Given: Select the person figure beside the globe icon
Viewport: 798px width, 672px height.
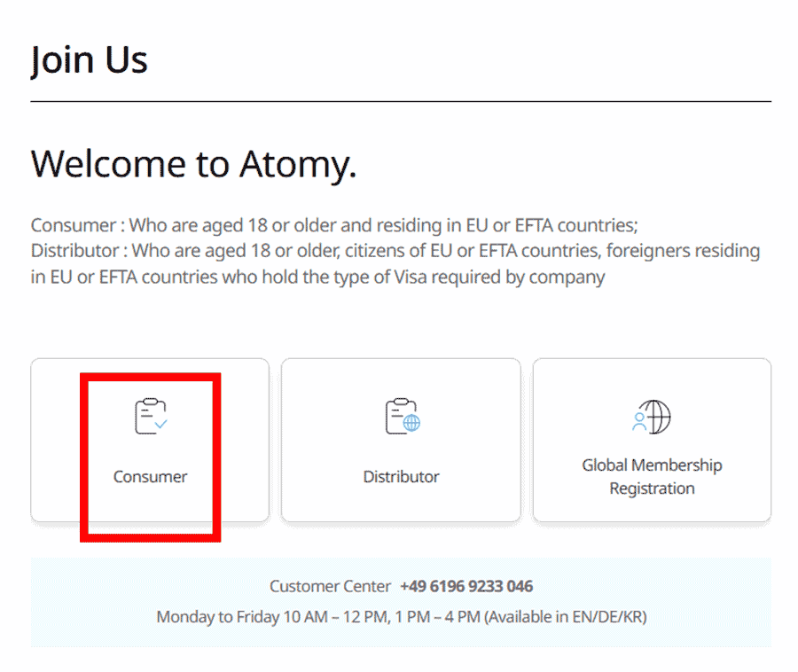Looking at the screenshot, I should coord(638,420).
